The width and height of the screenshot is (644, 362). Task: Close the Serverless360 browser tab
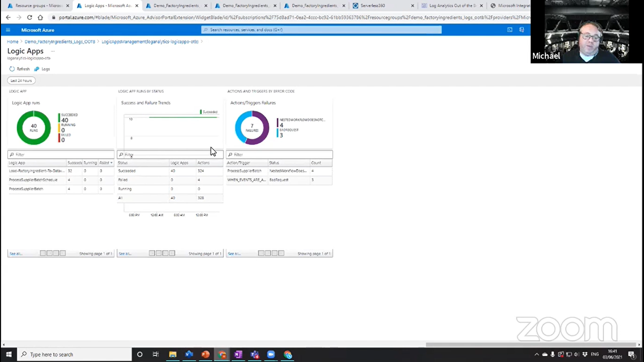click(413, 6)
